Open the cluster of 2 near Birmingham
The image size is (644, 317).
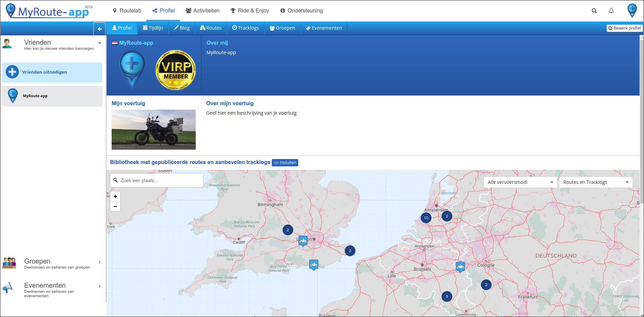click(x=288, y=230)
